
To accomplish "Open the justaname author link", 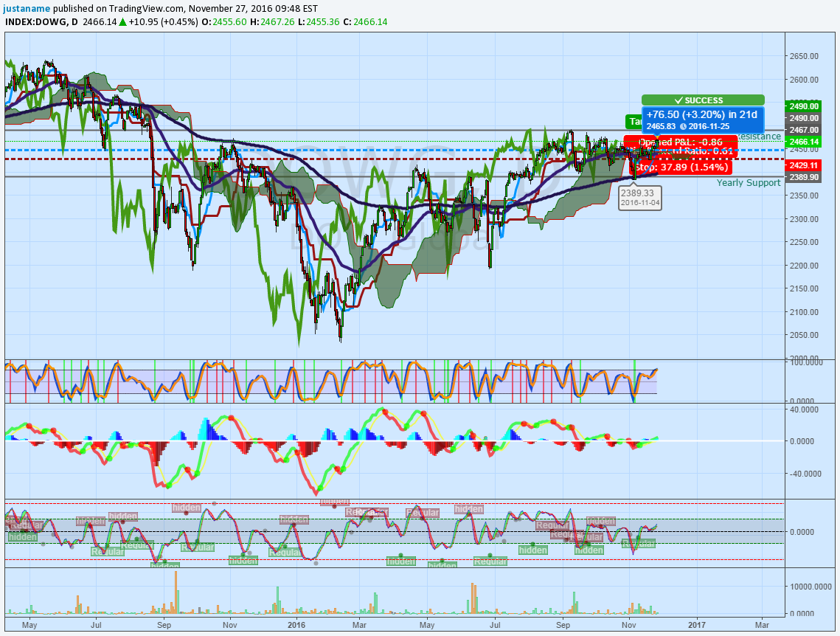I will [27, 9].
